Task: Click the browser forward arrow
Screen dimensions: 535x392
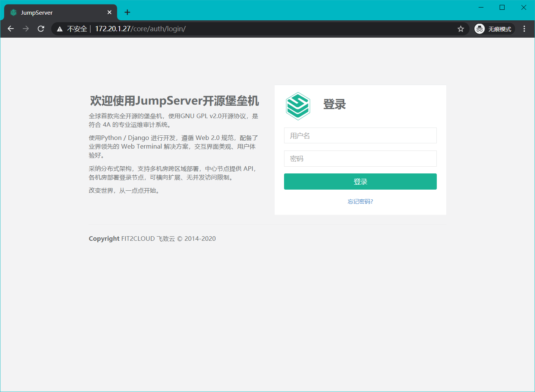Action: (26, 29)
